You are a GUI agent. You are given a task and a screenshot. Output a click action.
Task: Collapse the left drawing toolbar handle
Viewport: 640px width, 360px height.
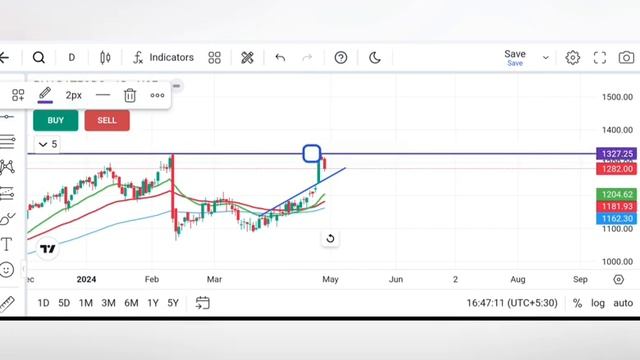(x=23, y=268)
